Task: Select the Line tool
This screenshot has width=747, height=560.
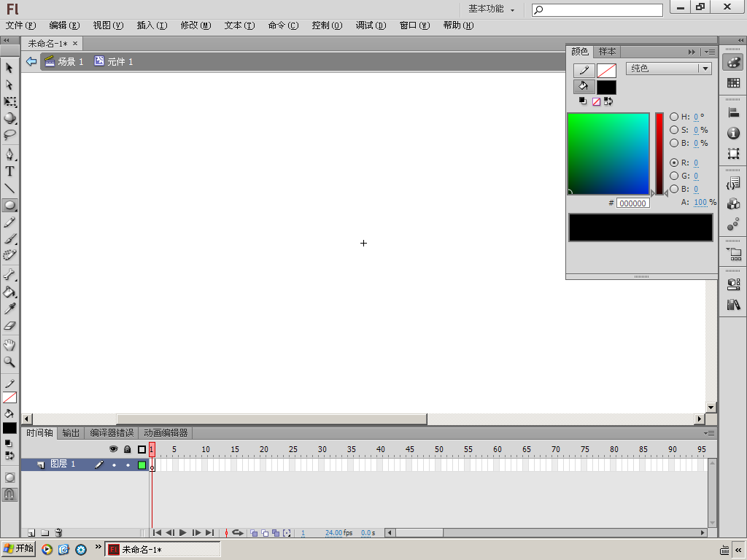Action: coord(9,189)
